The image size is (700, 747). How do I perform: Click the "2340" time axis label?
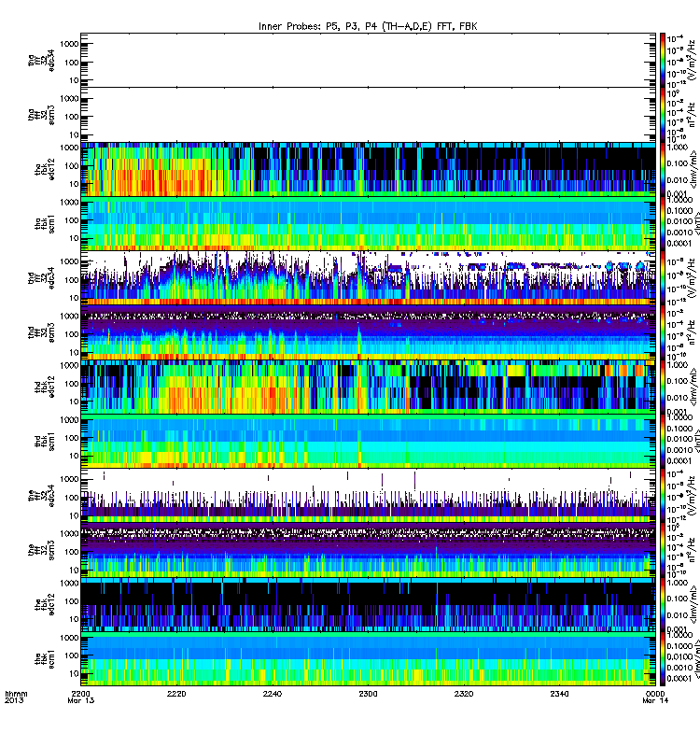pyautogui.click(x=559, y=694)
